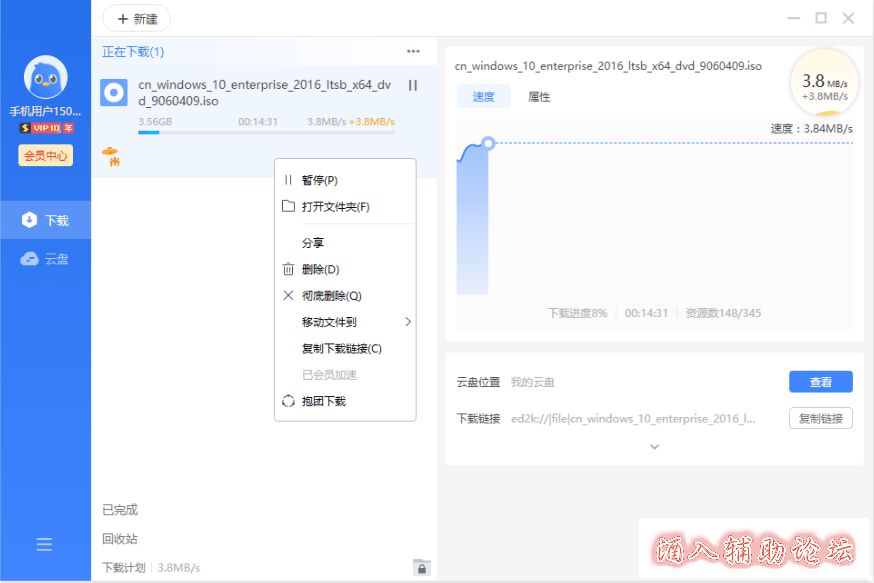Choose 分享 in the context menu
Screen dimensions: 874x583
(345, 243)
